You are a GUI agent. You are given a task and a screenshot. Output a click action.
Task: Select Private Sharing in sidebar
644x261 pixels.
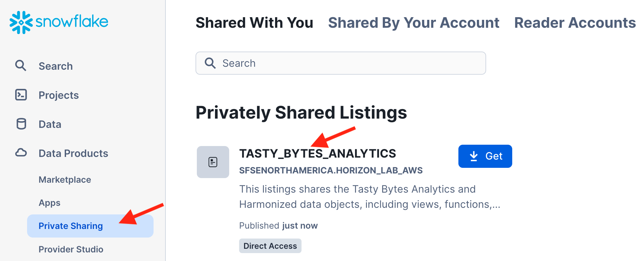point(71,226)
